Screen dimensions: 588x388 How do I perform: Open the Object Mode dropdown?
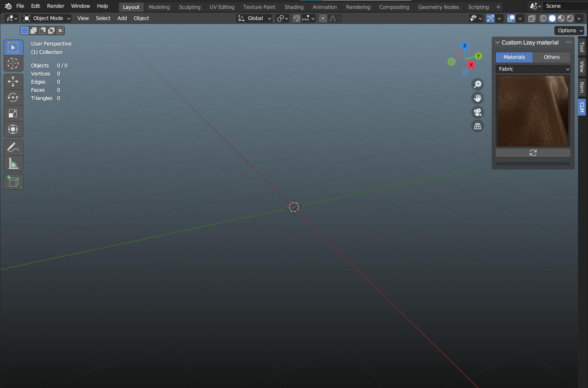point(47,19)
